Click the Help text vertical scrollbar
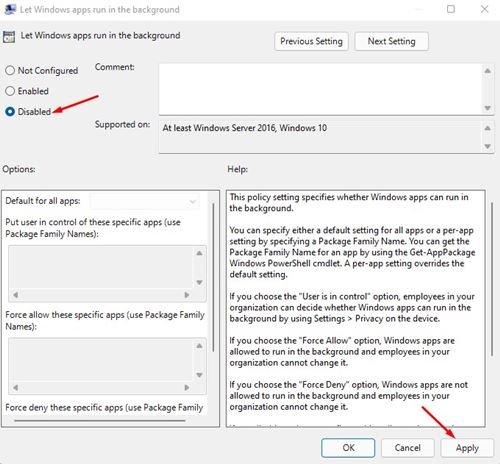This screenshot has width=500, height=464. [x=492, y=279]
